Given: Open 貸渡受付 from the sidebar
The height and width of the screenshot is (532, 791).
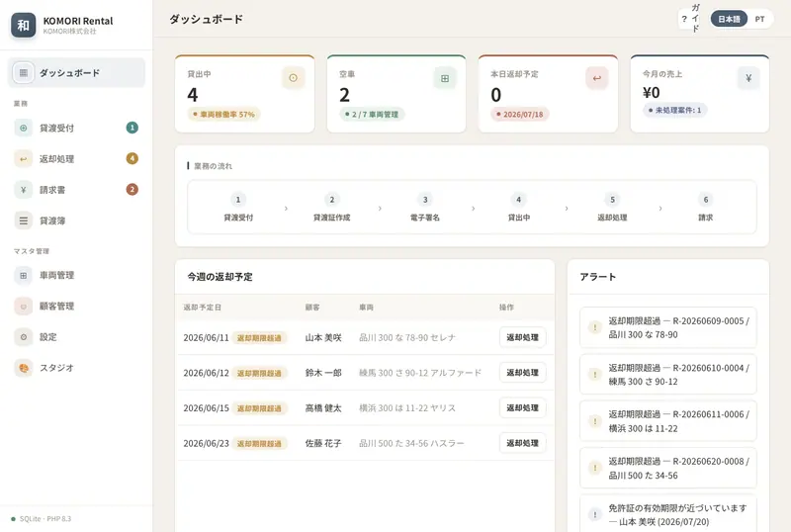Looking at the screenshot, I should coord(76,128).
